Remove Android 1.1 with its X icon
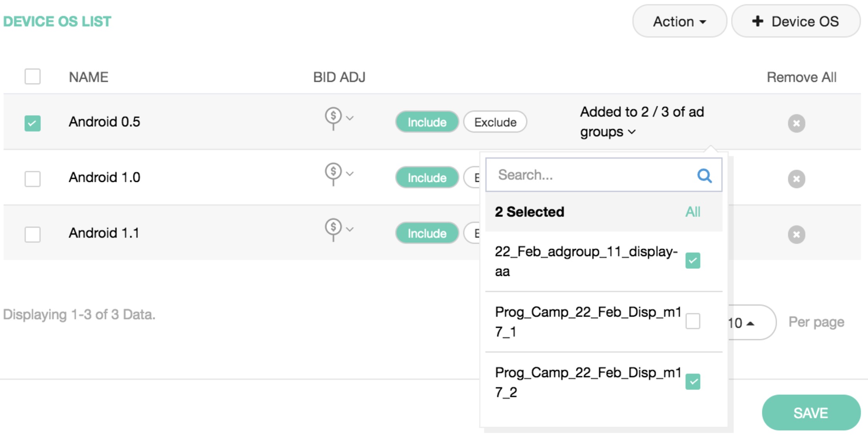This screenshot has width=868, height=440. pyautogui.click(x=796, y=235)
